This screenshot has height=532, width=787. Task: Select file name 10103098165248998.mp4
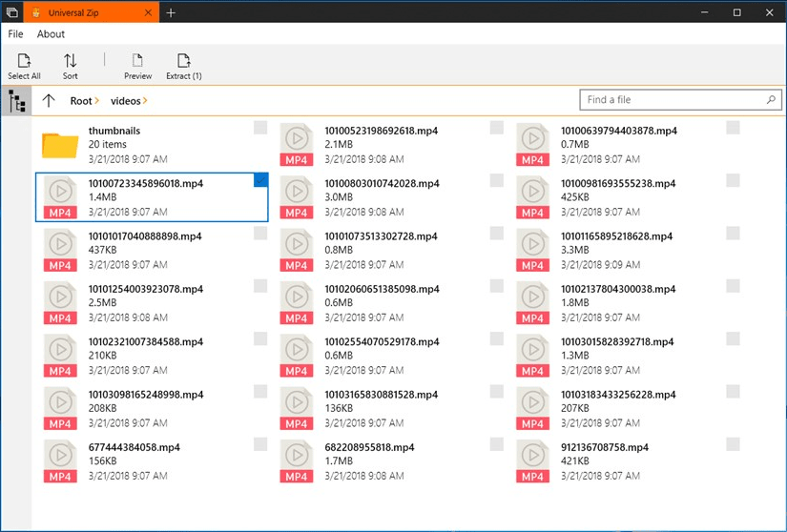point(146,395)
